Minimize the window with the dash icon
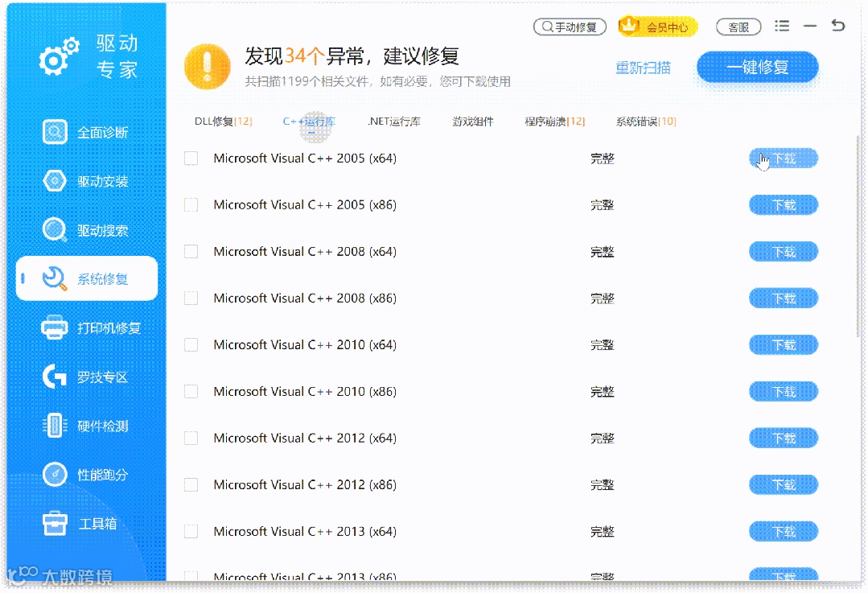The image size is (868, 593). pyautogui.click(x=810, y=26)
